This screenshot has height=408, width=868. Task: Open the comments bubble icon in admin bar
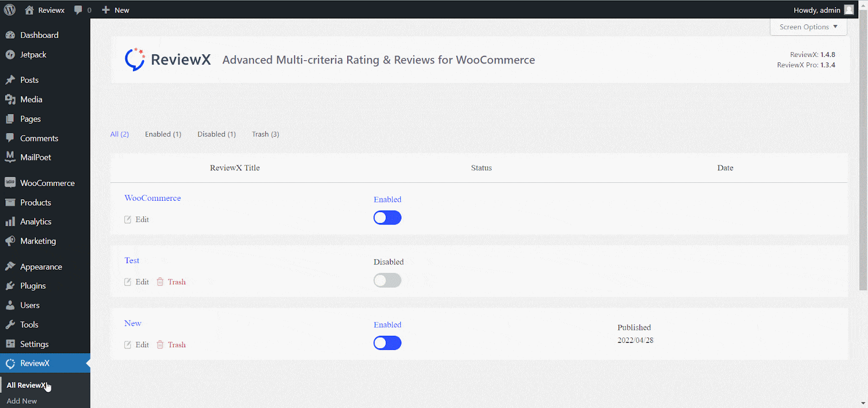tap(78, 10)
